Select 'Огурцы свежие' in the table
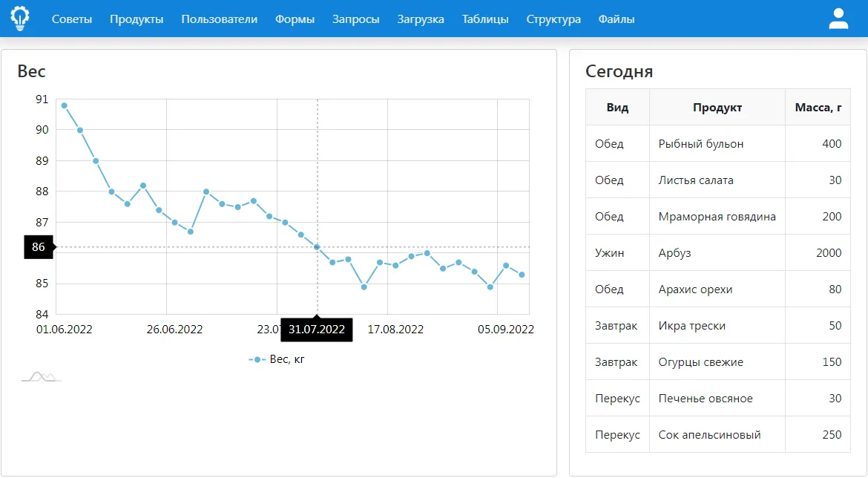868x478 pixels. tap(717, 361)
